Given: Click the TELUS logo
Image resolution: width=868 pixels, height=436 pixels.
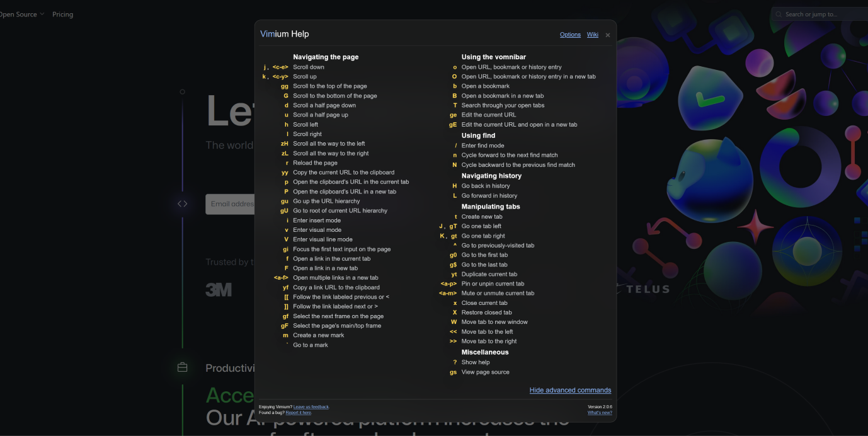Looking at the screenshot, I should (x=648, y=289).
